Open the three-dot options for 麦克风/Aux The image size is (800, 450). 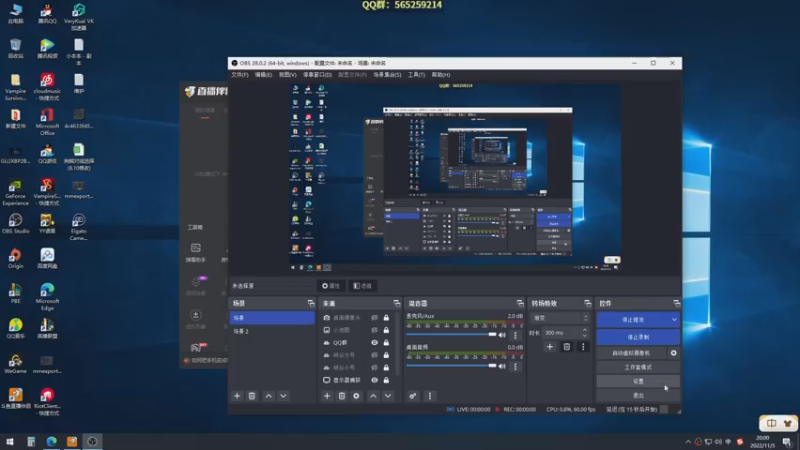[x=515, y=335]
